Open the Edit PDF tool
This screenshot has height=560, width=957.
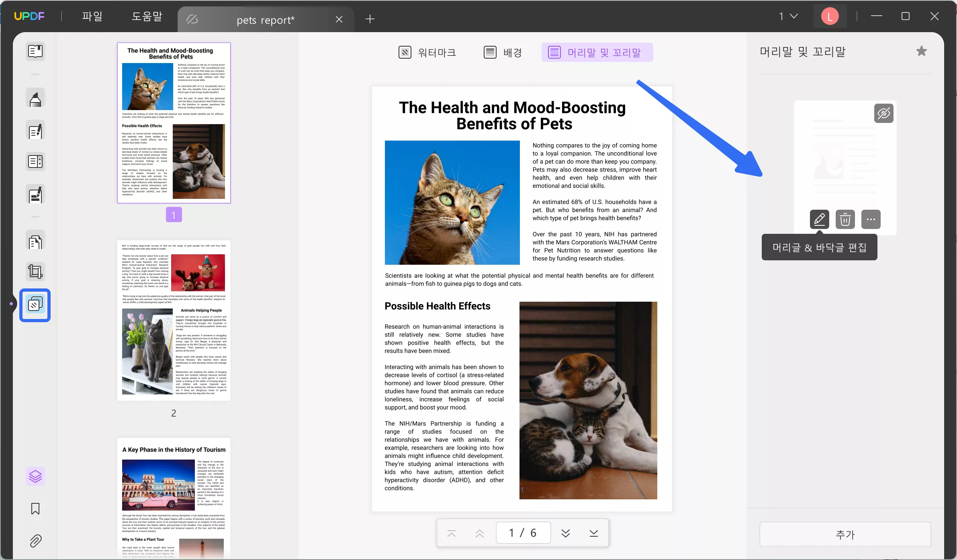(35, 131)
